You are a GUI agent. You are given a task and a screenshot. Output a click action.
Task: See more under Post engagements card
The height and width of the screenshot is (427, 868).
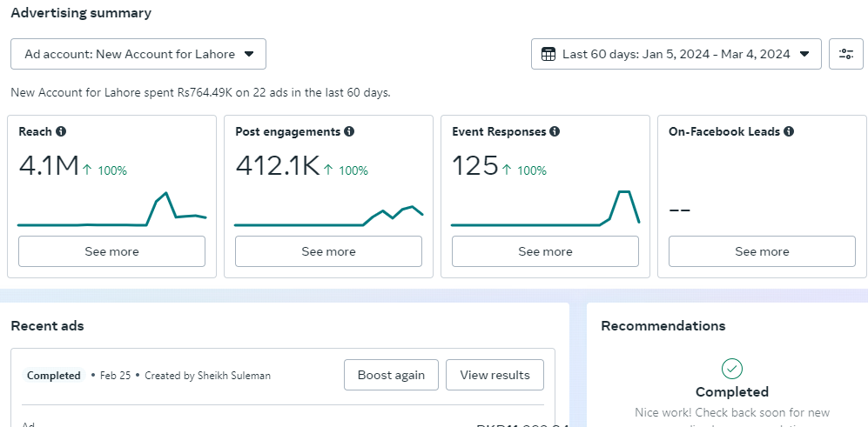[x=328, y=251]
